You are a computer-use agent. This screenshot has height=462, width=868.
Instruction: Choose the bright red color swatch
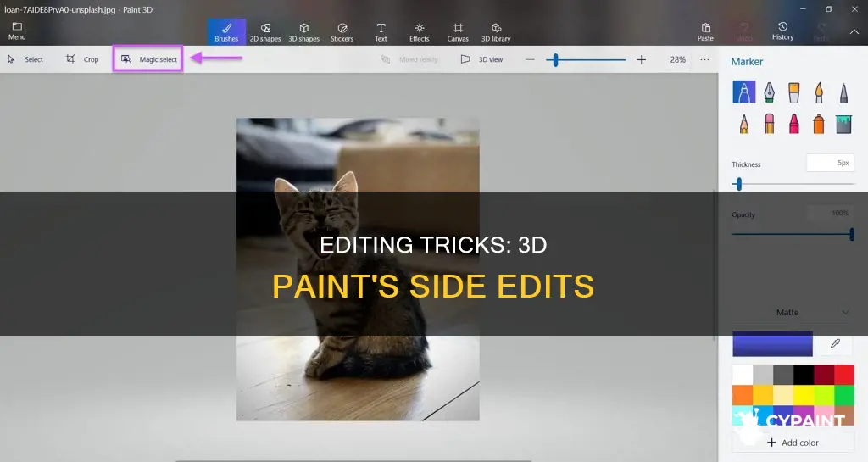[x=844, y=375]
